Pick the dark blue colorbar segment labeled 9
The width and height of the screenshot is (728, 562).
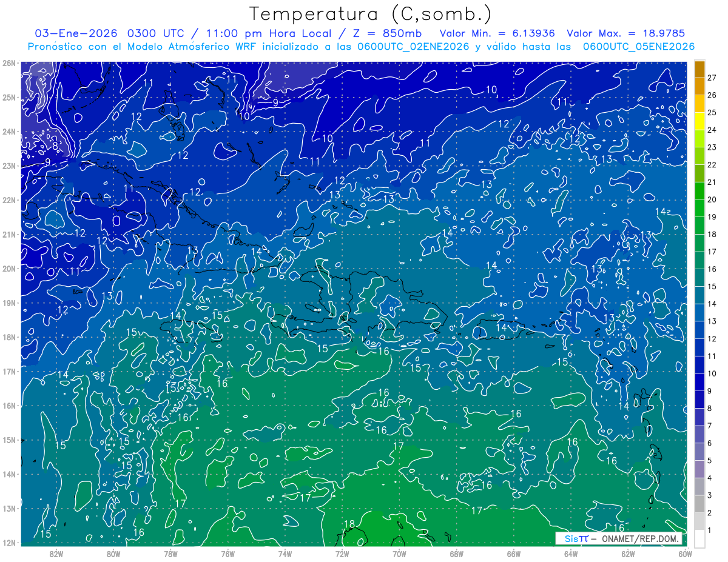699,383
